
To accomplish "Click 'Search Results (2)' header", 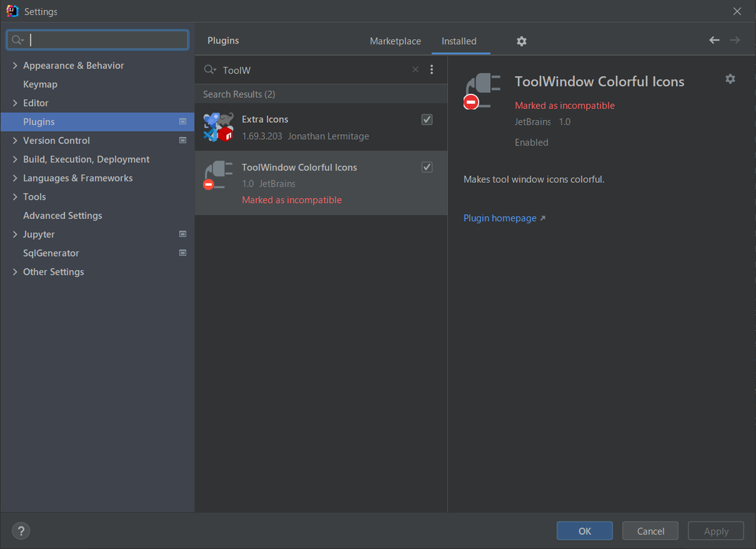I will point(239,94).
